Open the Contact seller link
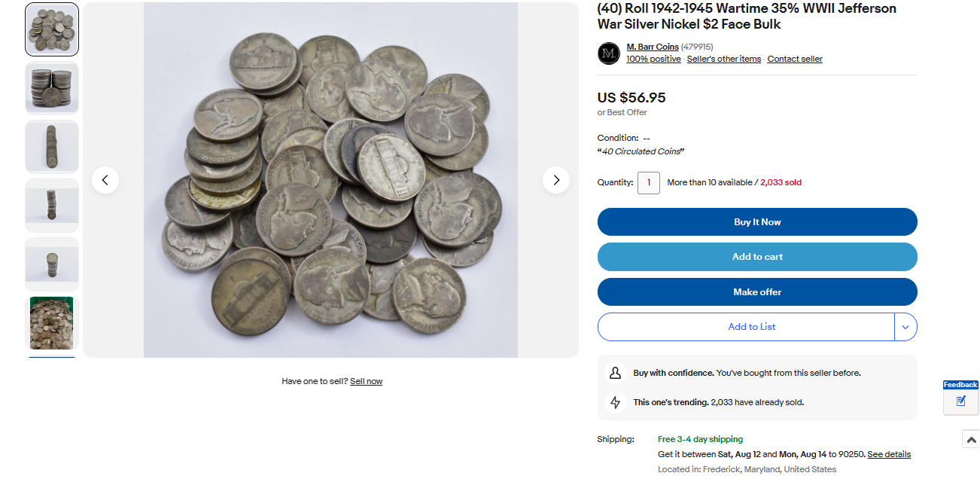This screenshot has height=479, width=980. pyautogui.click(x=795, y=59)
